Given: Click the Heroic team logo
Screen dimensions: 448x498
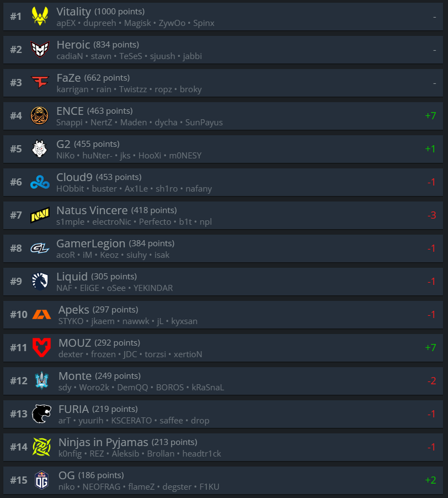Looking at the screenshot, I should point(40,49).
